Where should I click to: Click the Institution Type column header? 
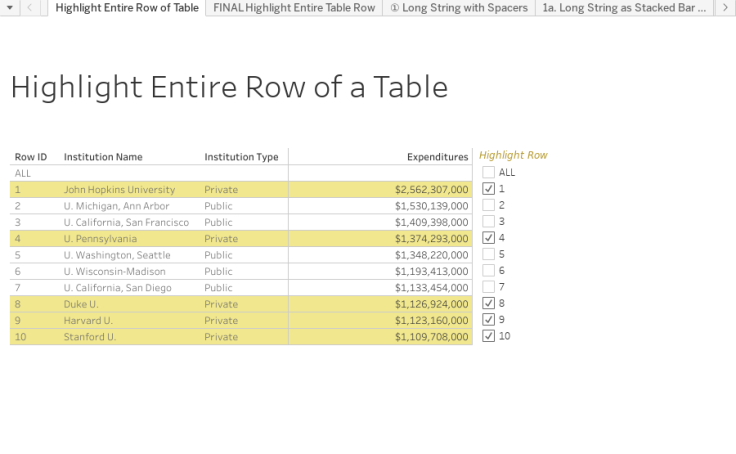(241, 157)
